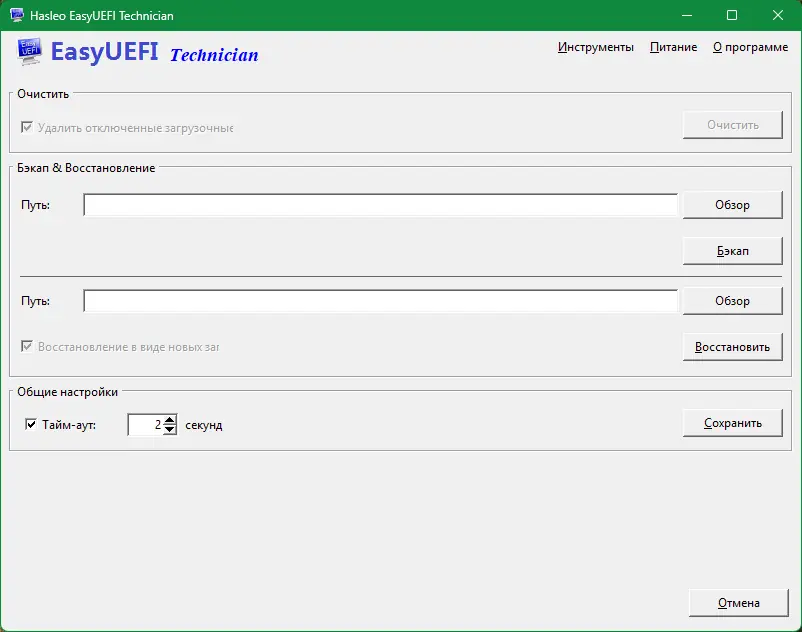
Task: Close the EasyUEFI window
Action: point(778,15)
